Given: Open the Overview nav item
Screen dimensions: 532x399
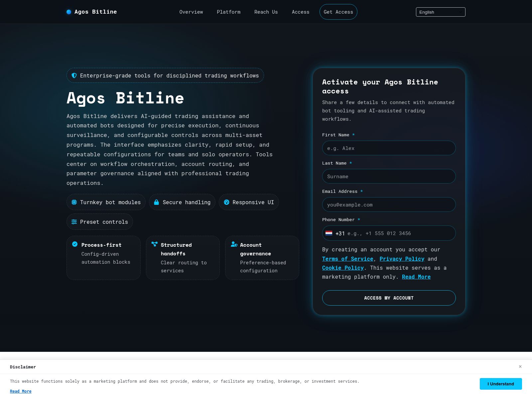Looking at the screenshot, I should click(x=191, y=12).
